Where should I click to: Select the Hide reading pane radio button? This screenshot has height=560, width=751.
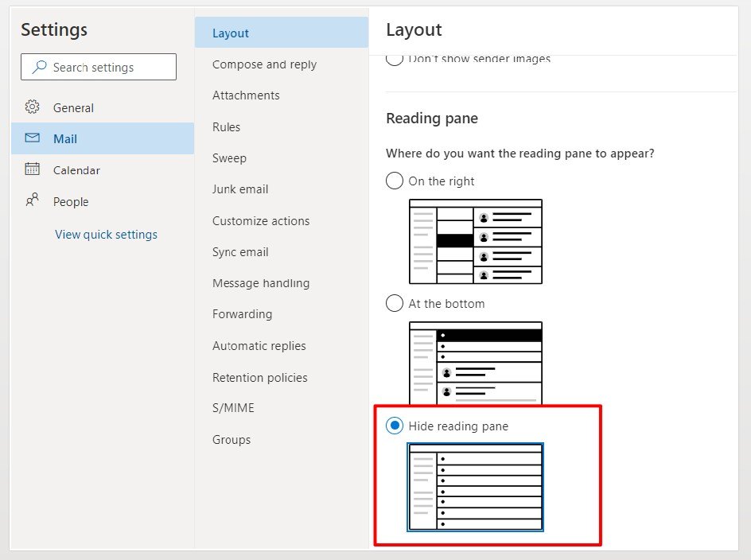click(394, 426)
